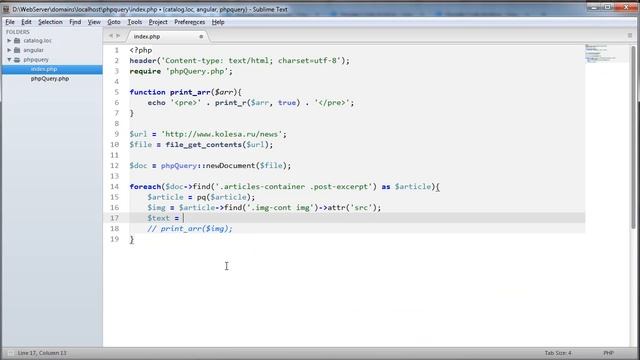The width and height of the screenshot is (640, 360).
Task: Expand the catalog.loc folder arrow
Action: point(9,40)
